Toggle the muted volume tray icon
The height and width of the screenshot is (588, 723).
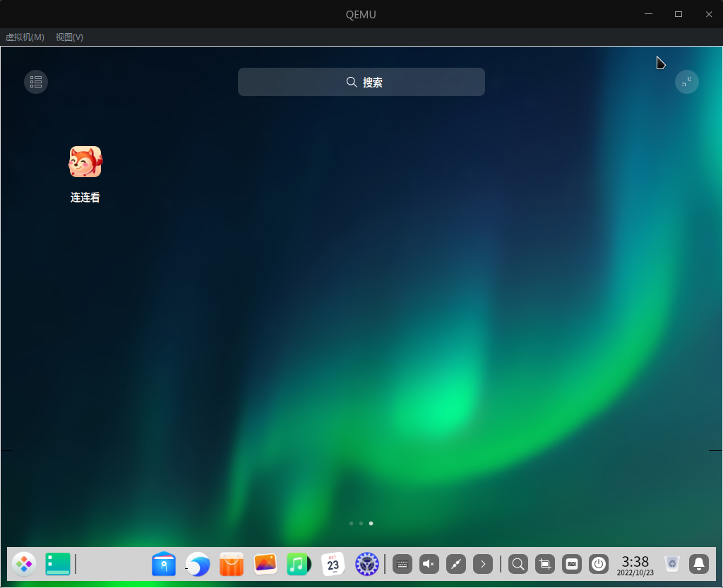click(x=429, y=564)
